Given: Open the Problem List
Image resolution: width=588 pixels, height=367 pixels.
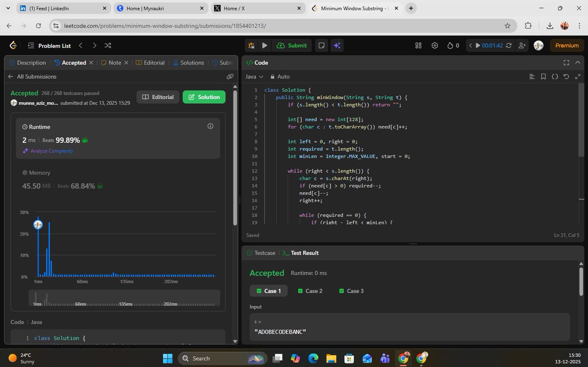Looking at the screenshot, I should coord(49,45).
